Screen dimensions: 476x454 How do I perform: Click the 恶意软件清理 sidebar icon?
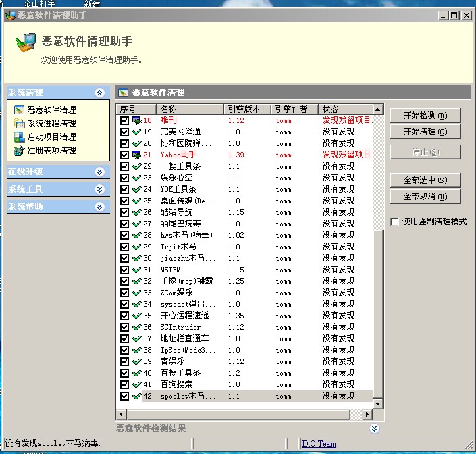pos(19,109)
